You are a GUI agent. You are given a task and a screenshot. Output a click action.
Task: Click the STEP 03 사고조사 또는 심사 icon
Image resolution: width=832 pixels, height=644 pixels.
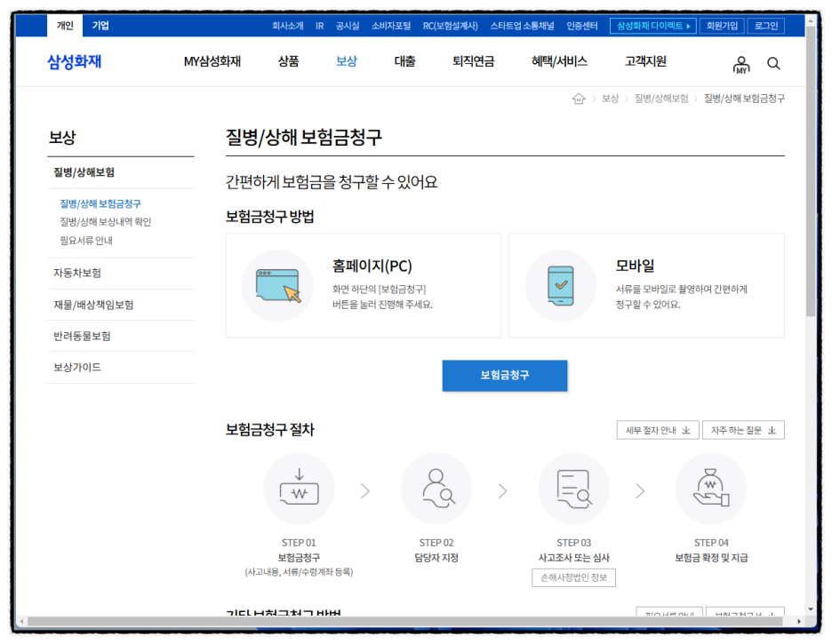click(574, 489)
